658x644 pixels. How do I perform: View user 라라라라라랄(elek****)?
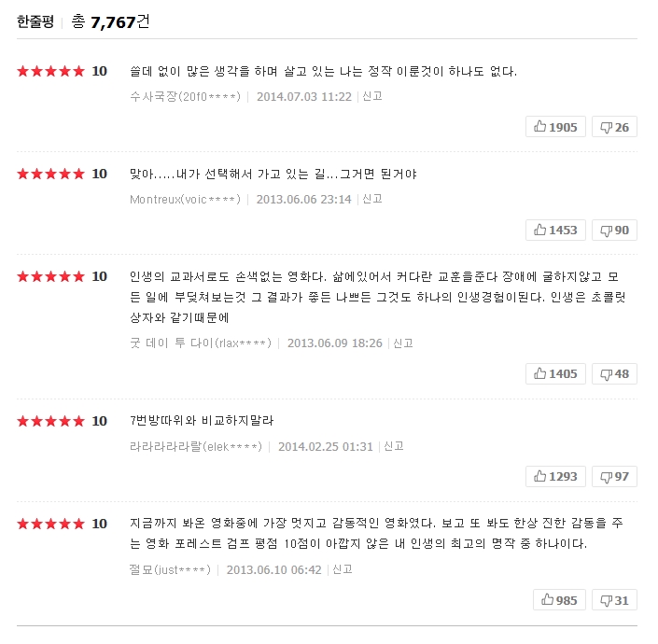(x=196, y=446)
